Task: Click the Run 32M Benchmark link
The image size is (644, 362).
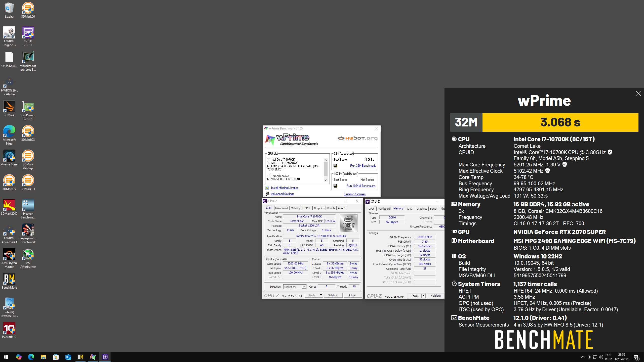Action: [363, 166]
